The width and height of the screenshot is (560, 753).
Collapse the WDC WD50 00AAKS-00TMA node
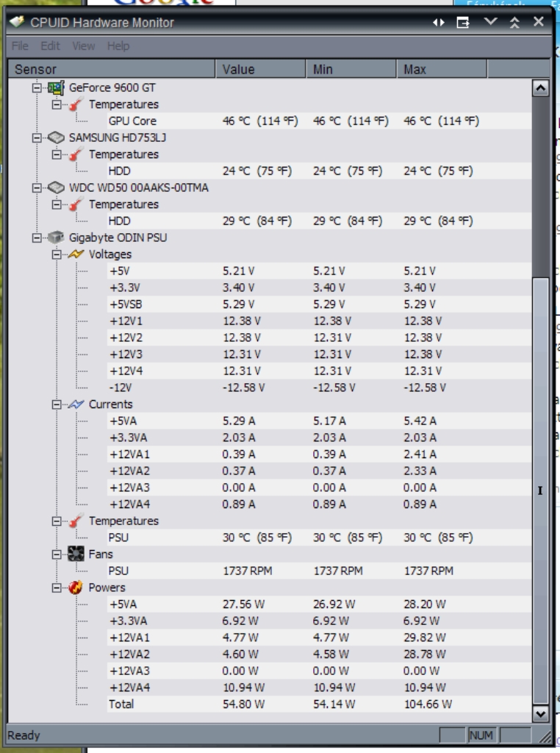coord(37,188)
